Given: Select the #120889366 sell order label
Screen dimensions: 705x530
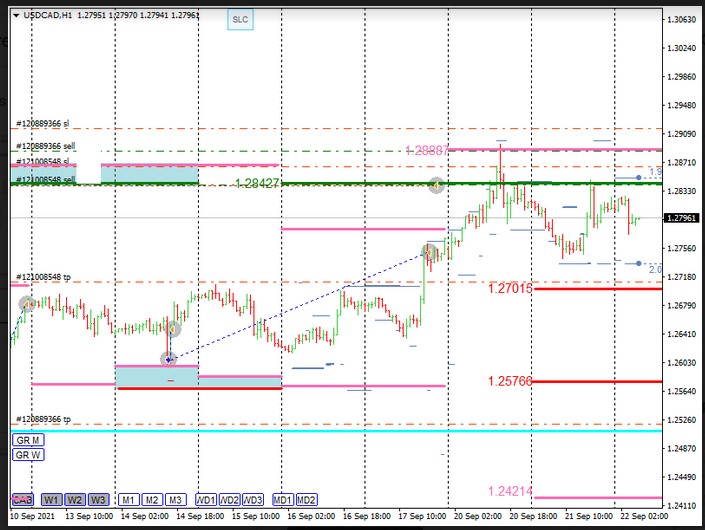Looking at the screenshot, I should [46, 146].
